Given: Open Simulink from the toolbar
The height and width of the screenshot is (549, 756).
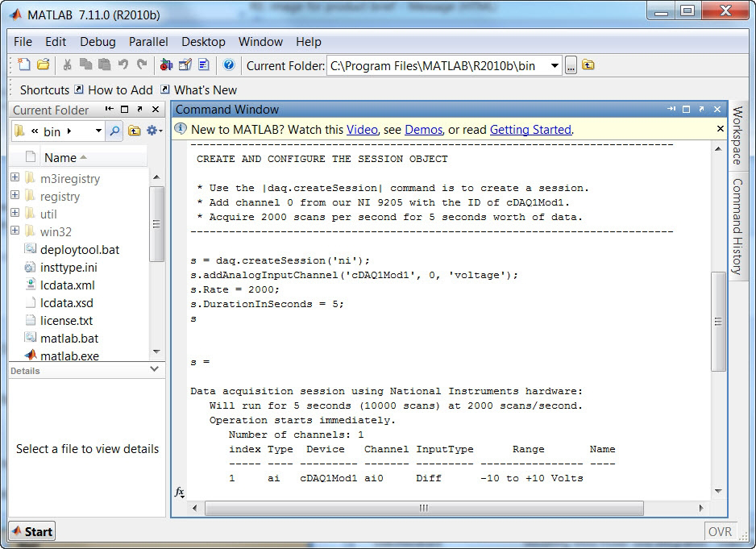Looking at the screenshot, I should pyautogui.click(x=167, y=65).
